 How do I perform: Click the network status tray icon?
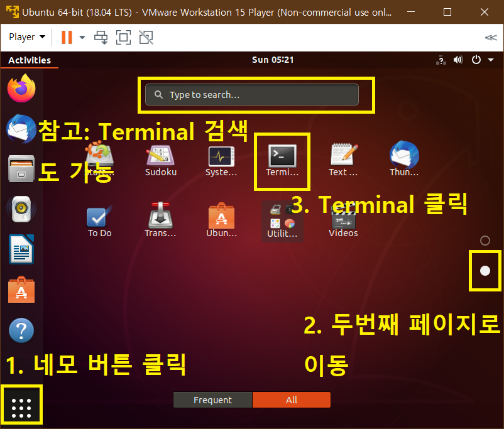441,60
